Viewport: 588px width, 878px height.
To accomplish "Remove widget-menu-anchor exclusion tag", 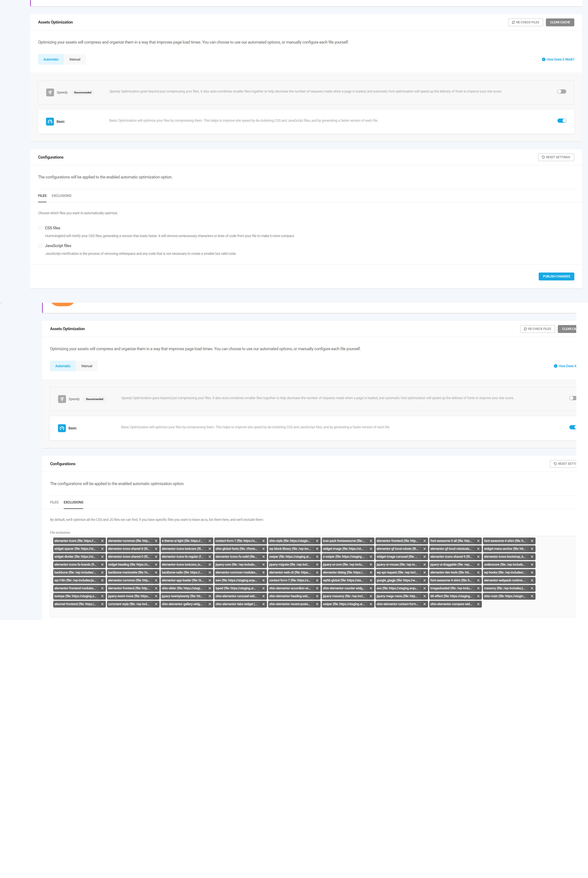I will click(532, 549).
